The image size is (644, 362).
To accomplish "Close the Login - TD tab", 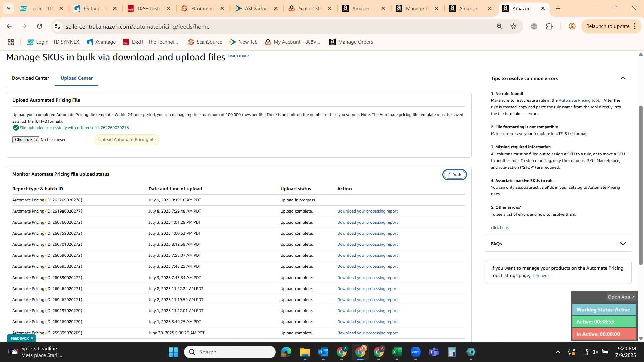I will coord(61,8).
